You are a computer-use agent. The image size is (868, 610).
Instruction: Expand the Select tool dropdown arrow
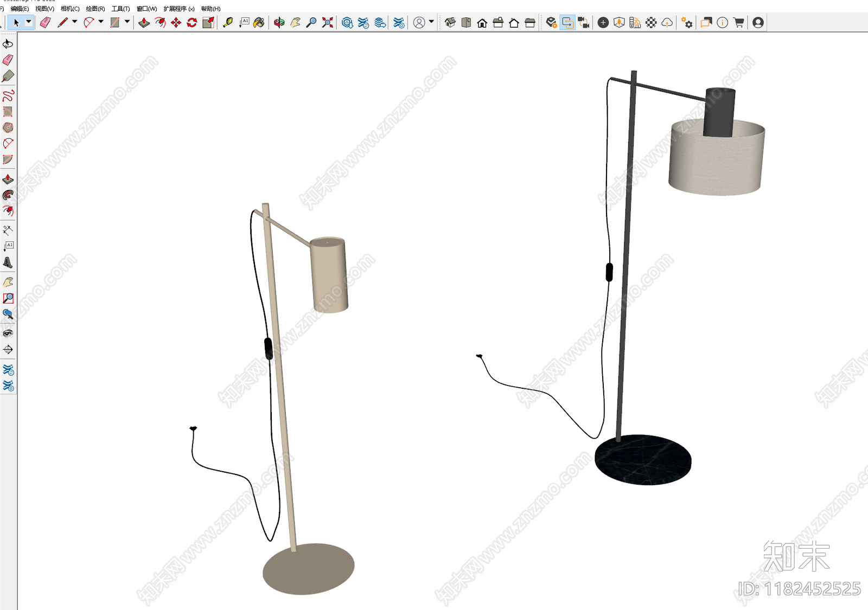click(x=29, y=22)
